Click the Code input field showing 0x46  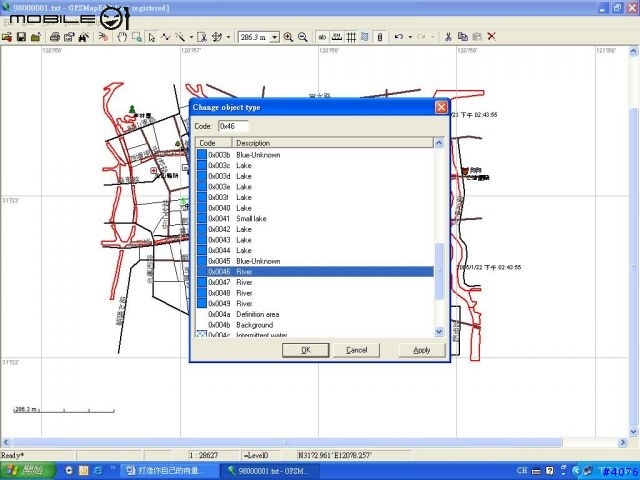click(x=233, y=126)
